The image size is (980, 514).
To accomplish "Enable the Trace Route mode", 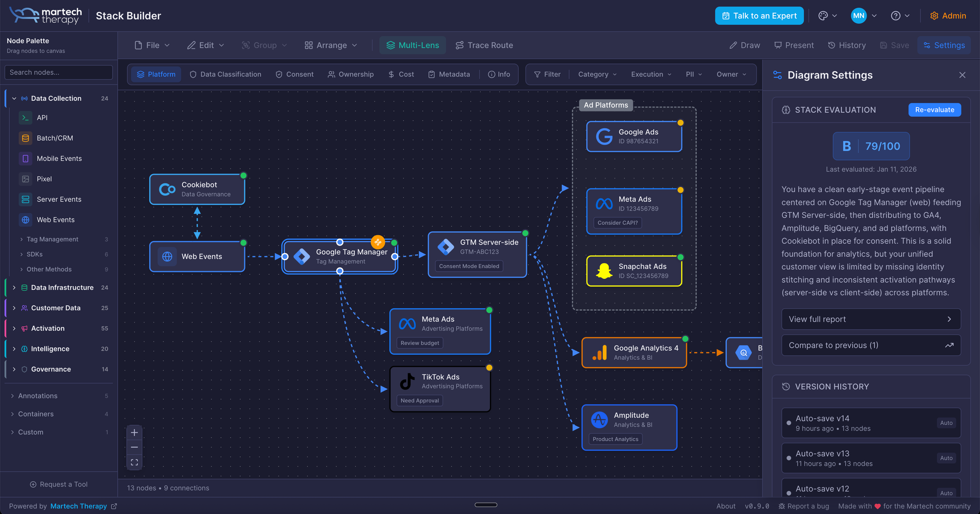I will (484, 45).
